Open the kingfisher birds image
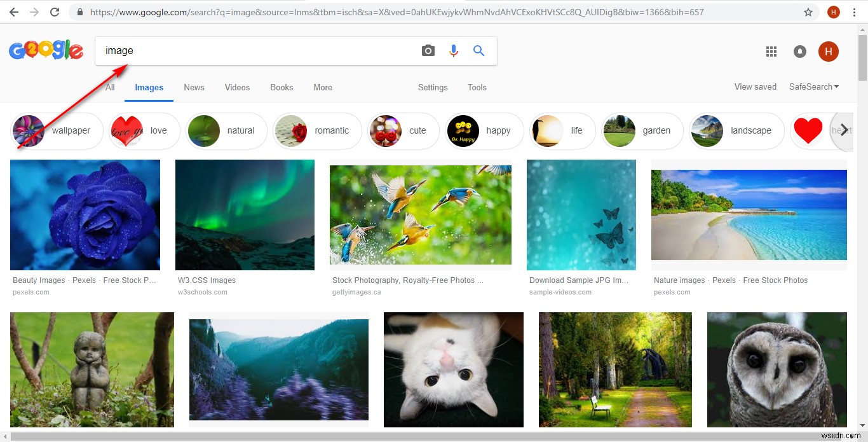This screenshot has width=868, height=442. [x=421, y=215]
